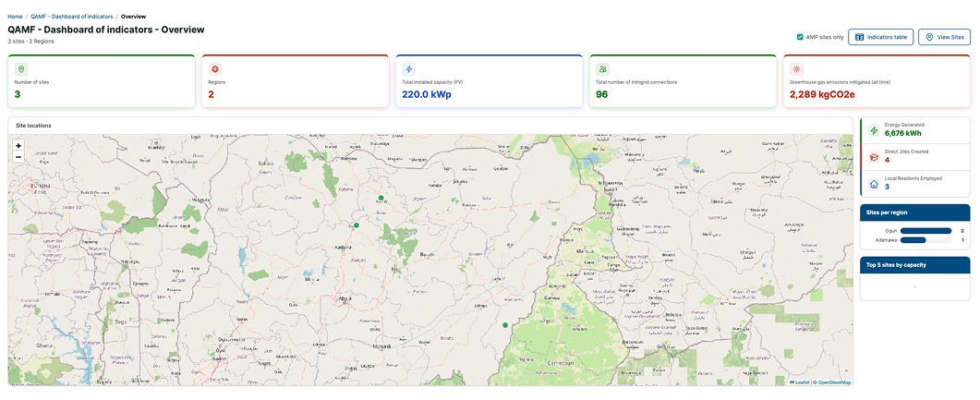Click the Regions value 2
This screenshot has height=400, width=980.
[212, 95]
